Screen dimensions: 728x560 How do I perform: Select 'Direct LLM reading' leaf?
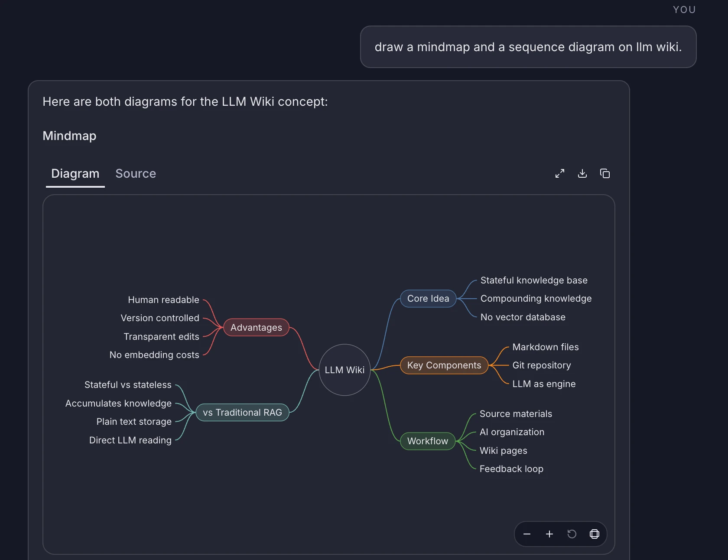click(x=130, y=440)
